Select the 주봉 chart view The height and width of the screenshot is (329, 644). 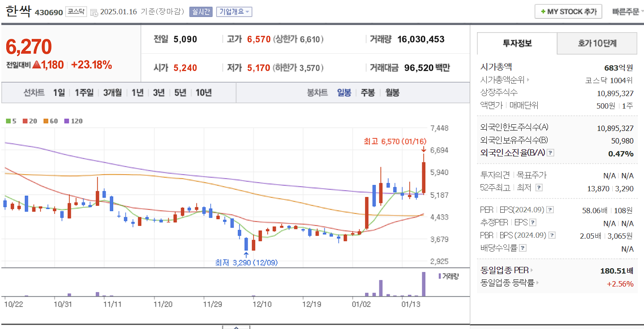367,92
